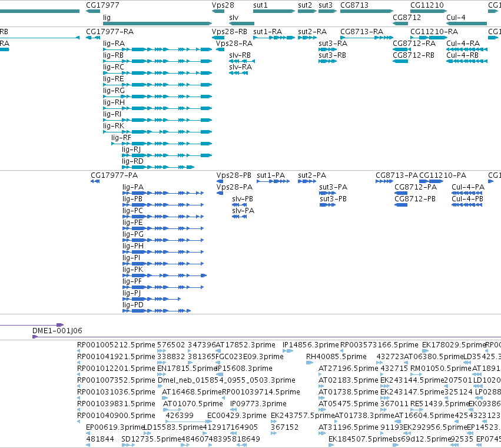Screen dimensions: 501x448
Task: Select the CG17977 gene label
Action: pos(102,5)
